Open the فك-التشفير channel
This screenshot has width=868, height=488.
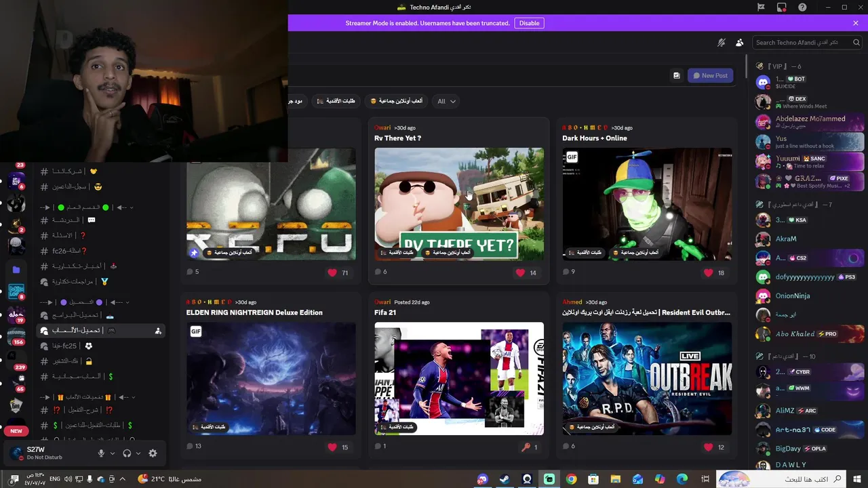tap(102, 361)
